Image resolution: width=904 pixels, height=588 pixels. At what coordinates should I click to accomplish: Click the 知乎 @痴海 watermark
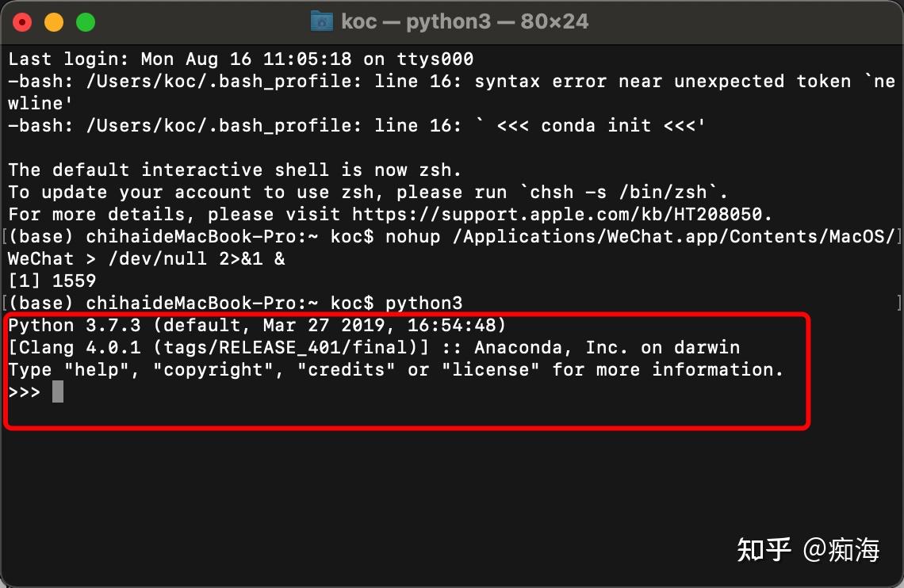point(809,549)
